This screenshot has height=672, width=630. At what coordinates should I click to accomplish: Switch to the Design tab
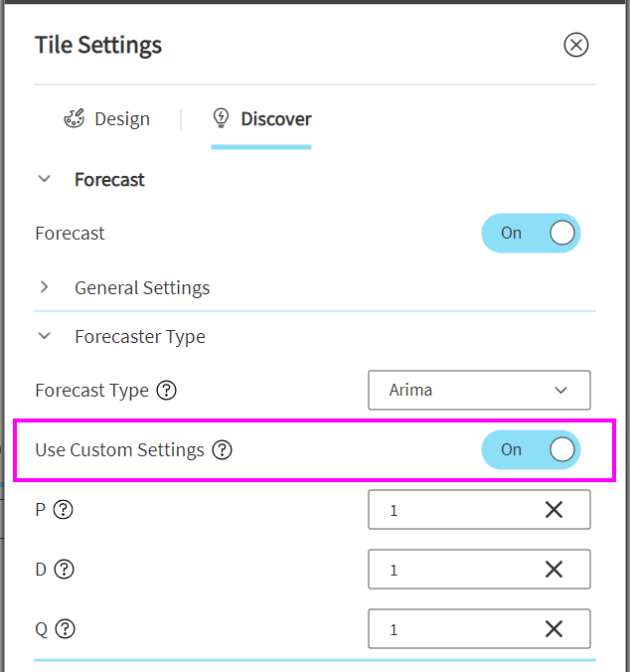click(x=107, y=119)
